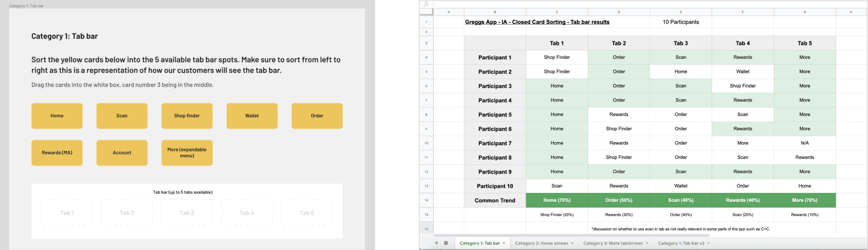
Task: Select the yellow Wallet card
Action: [252, 116]
